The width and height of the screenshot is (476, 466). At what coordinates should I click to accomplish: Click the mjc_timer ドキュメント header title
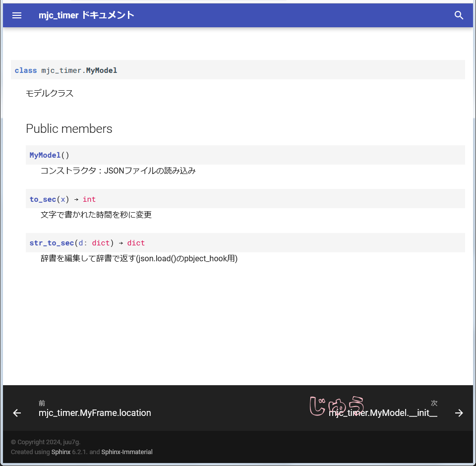(x=86, y=15)
